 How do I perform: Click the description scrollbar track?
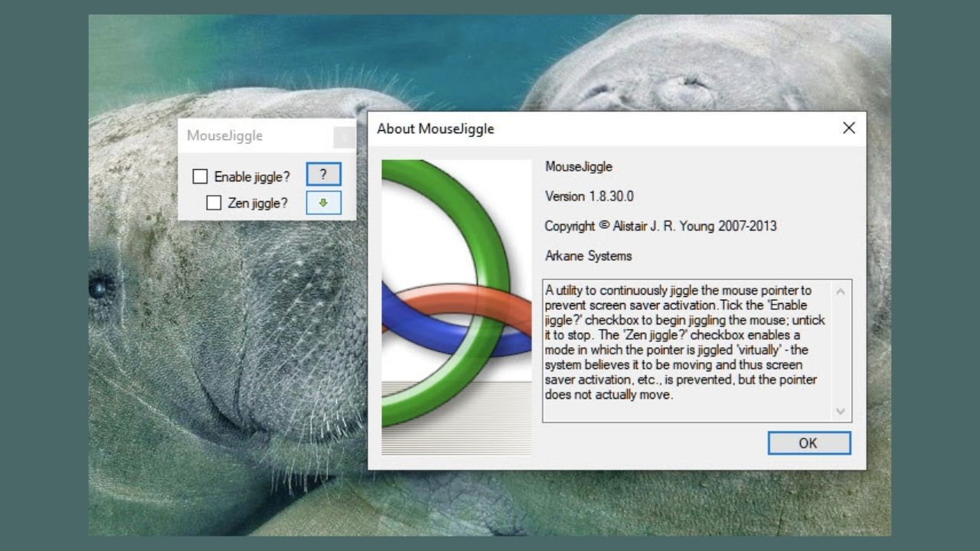(x=840, y=352)
